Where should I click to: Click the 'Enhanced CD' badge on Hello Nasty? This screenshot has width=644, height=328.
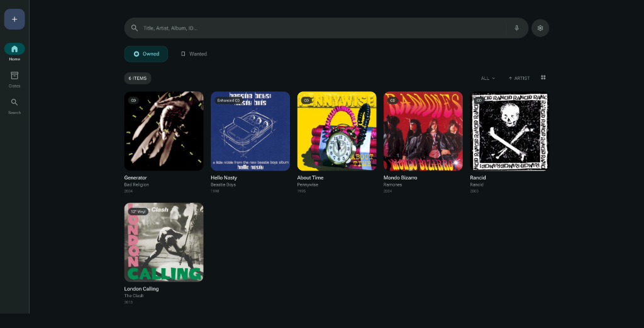[x=228, y=100]
